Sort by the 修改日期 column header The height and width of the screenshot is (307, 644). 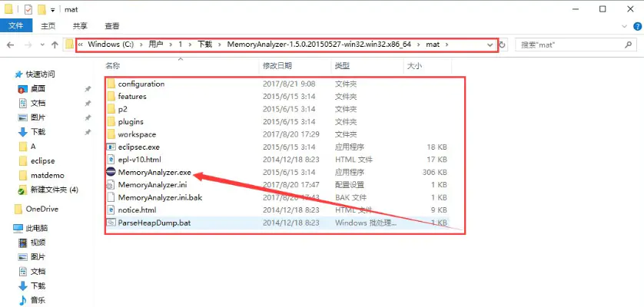click(x=277, y=66)
